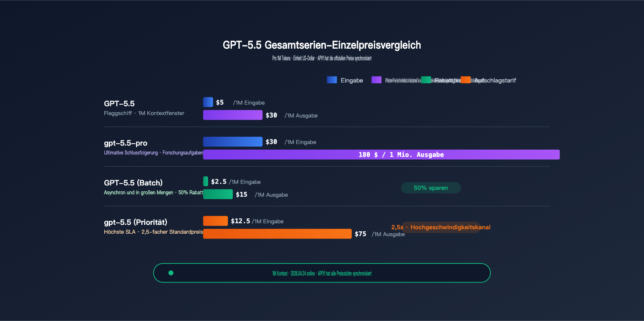Click the '$15' price value
Screen dimensions: 644x321
[x=242, y=195]
